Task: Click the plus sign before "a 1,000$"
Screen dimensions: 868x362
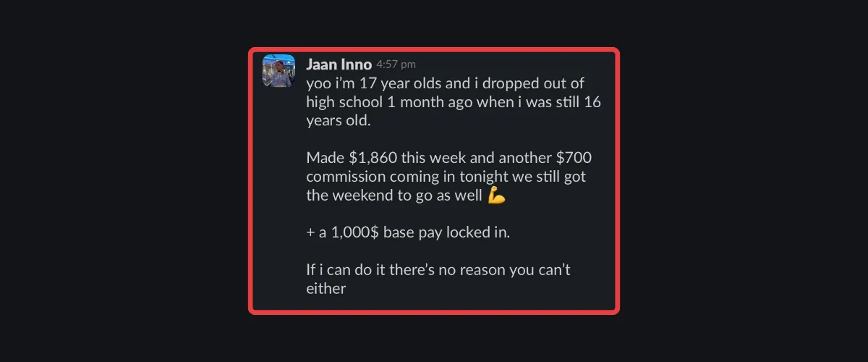Action: pyautogui.click(x=310, y=233)
